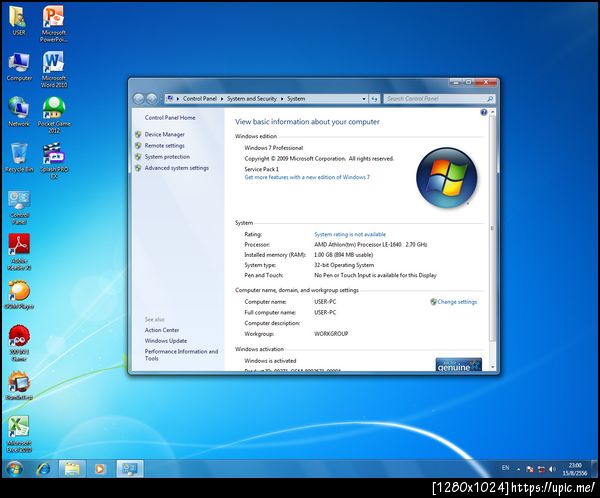
Task: Click the System breadcrumb item
Action: (296, 98)
